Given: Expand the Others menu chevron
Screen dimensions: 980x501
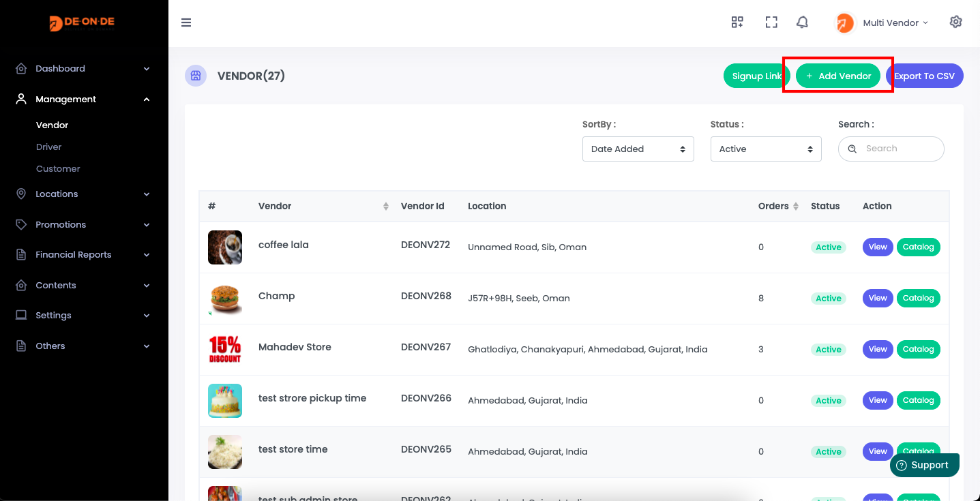Looking at the screenshot, I should click(147, 346).
